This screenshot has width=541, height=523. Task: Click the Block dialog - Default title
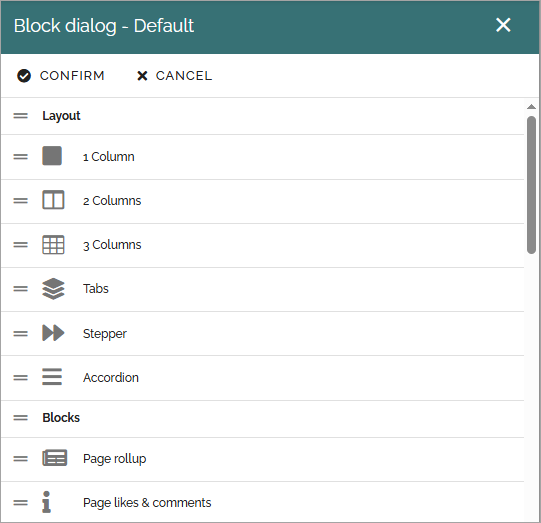coord(104,26)
